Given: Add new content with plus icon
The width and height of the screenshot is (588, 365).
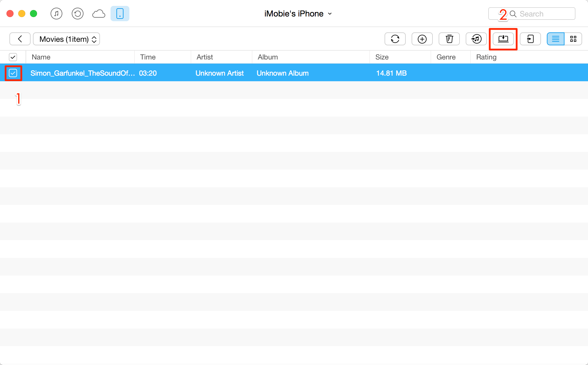Looking at the screenshot, I should (422, 39).
